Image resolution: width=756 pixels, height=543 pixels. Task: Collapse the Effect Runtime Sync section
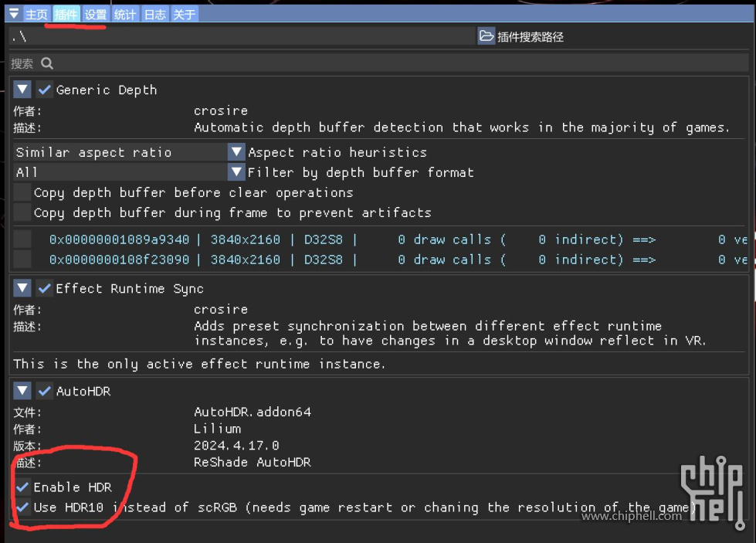(x=22, y=288)
